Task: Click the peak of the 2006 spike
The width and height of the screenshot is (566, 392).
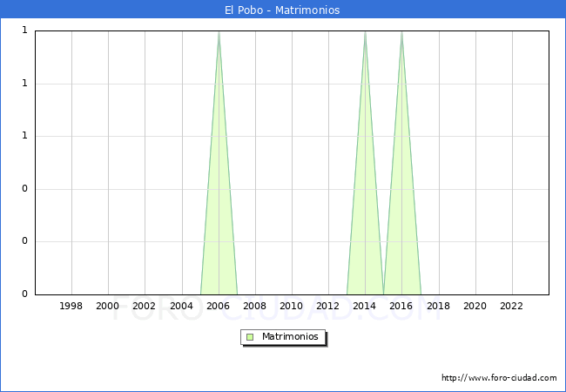Action: pos(219,33)
